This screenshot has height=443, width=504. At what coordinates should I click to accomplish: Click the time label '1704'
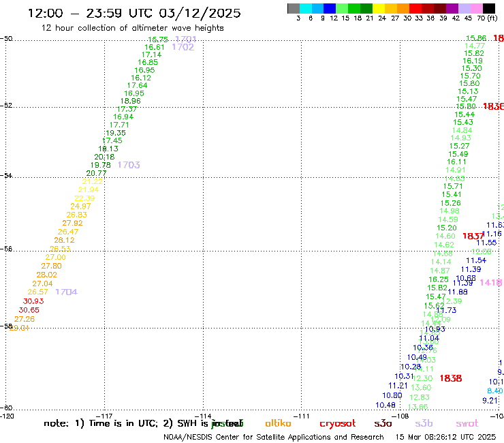[66, 292]
